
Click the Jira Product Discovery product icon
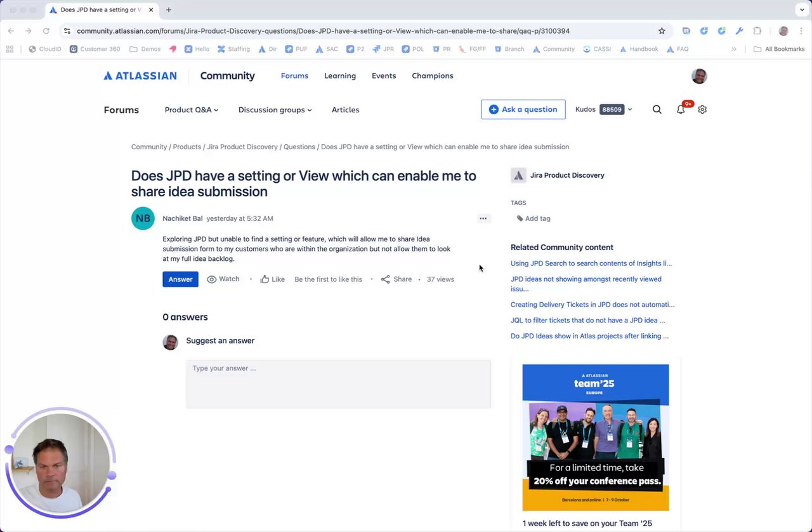click(x=518, y=175)
